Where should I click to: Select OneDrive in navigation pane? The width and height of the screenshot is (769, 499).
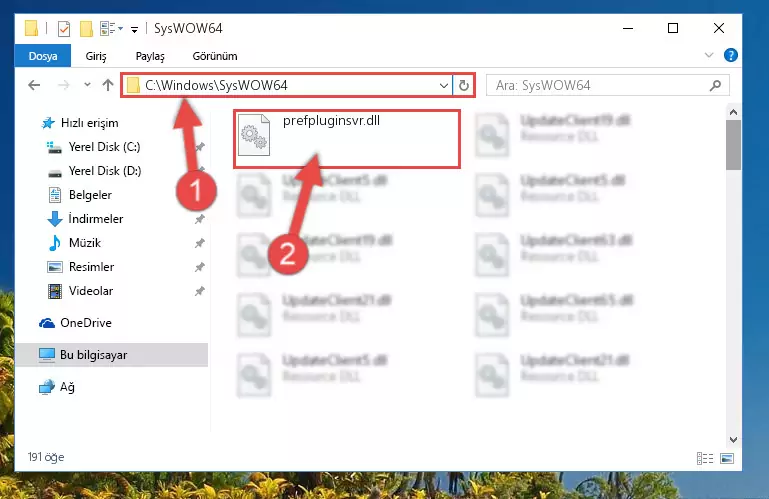[86, 323]
